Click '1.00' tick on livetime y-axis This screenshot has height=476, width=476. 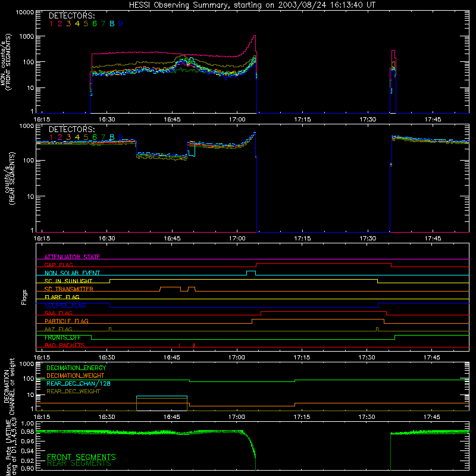click(27, 424)
